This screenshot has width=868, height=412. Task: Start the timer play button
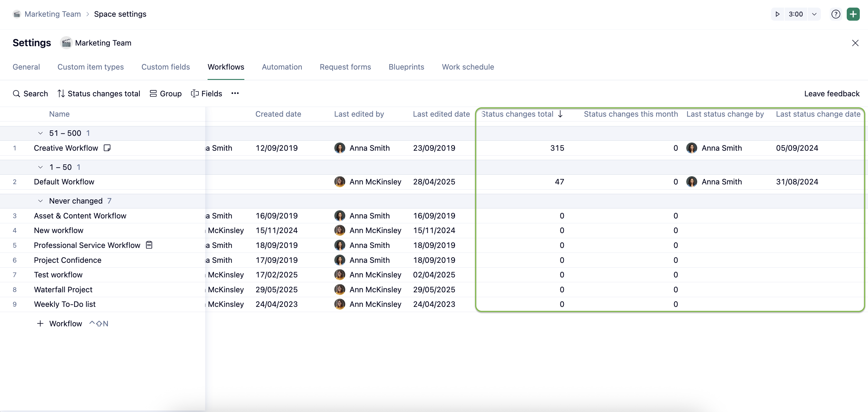coord(777,14)
